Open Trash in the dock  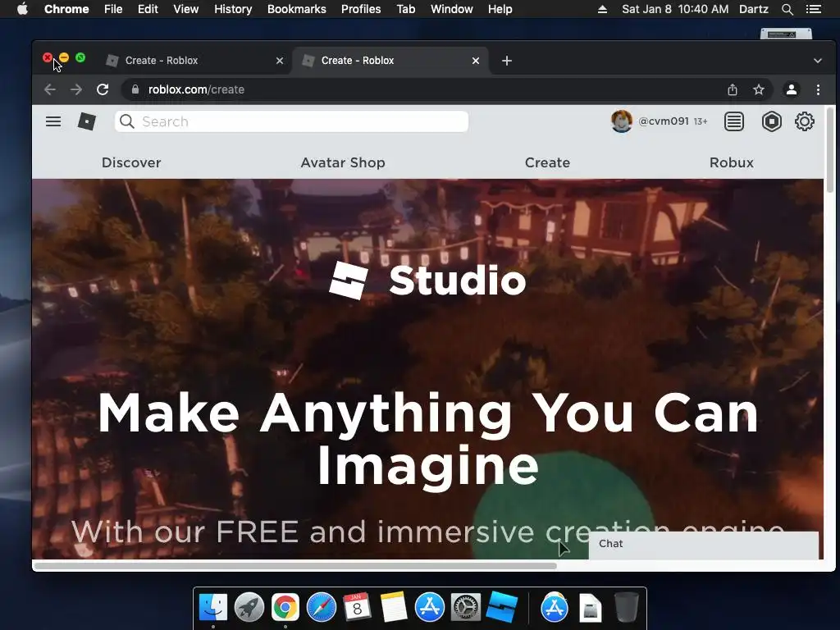[626, 608]
